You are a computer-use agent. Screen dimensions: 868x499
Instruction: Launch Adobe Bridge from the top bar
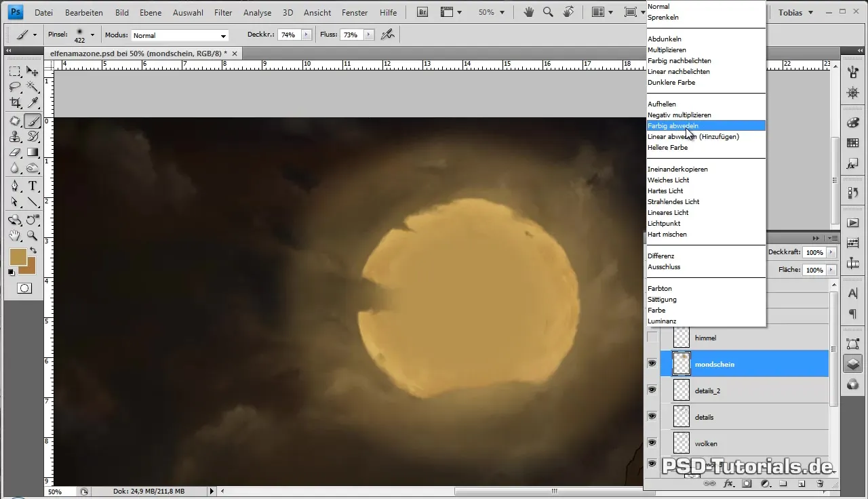point(422,12)
